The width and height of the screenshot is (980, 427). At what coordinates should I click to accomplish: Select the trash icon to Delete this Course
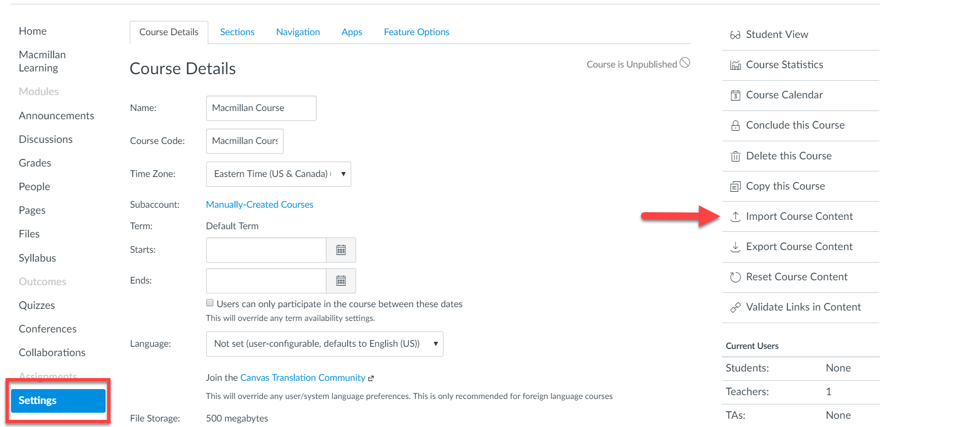735,156
